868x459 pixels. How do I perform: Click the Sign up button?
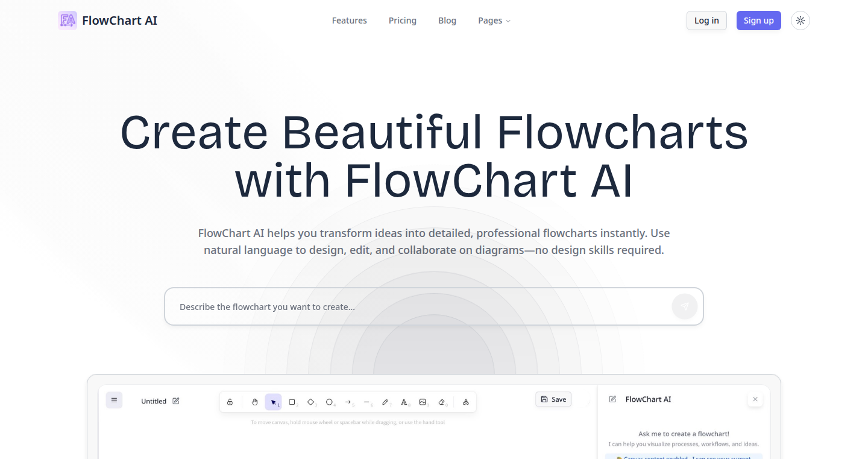[759, 21]
